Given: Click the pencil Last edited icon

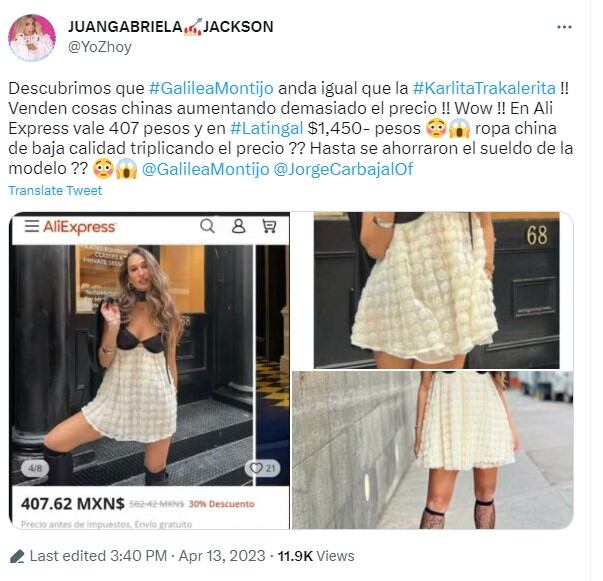Looking at the screenshot, I should [17, 556].
